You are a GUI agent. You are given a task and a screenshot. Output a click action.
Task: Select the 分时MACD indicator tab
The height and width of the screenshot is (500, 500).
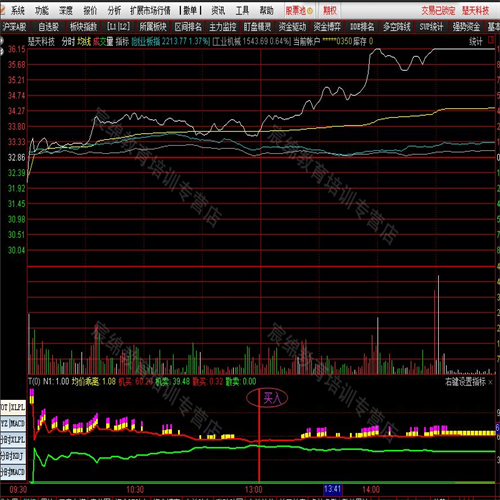(x=13, y=472)
